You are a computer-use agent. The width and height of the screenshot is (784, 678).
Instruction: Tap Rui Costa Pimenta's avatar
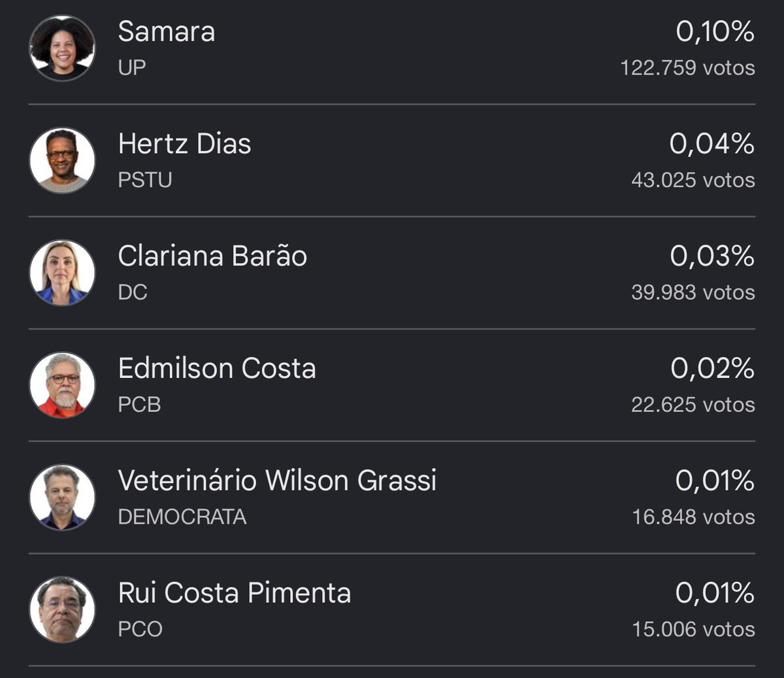(x=62, y=610)
